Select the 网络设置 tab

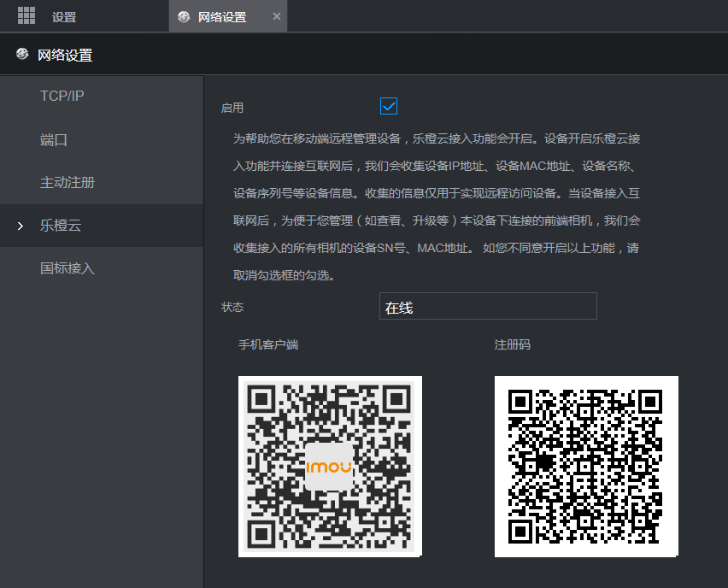[x=222, y=17]
